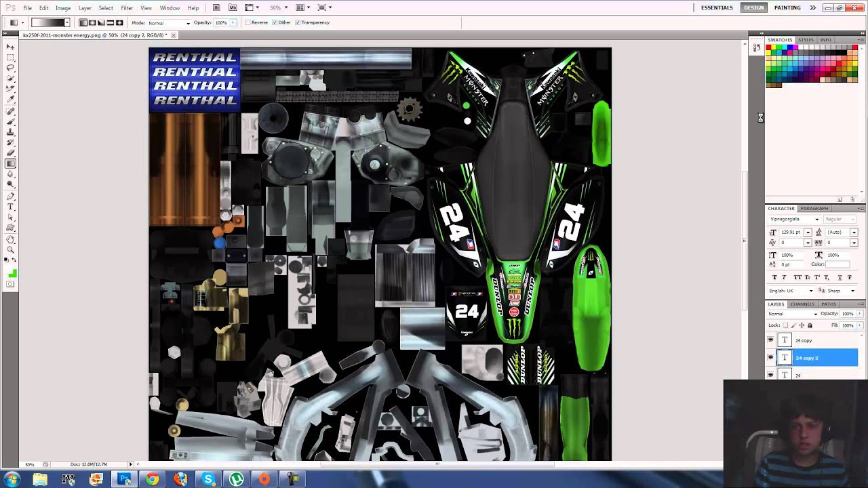Open the Layer menu
Image resolution: width=868 pixels, height=488 pixels.
point(85,8)
